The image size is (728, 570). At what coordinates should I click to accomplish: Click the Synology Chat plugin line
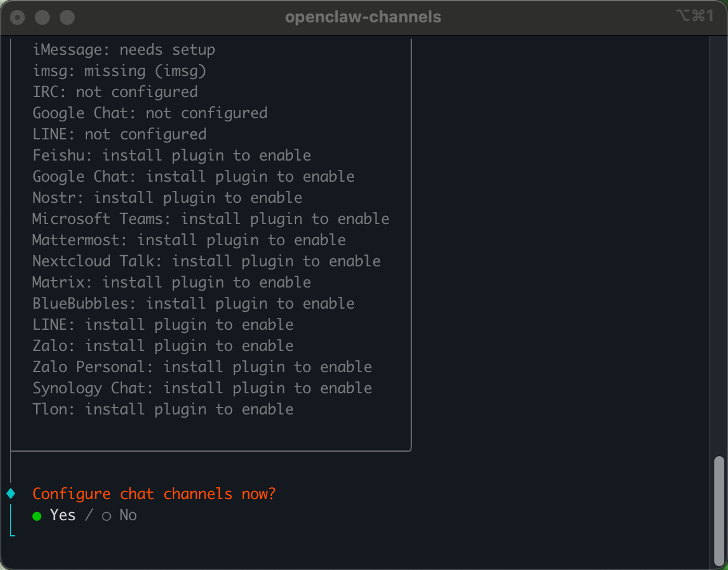point(202,388)
